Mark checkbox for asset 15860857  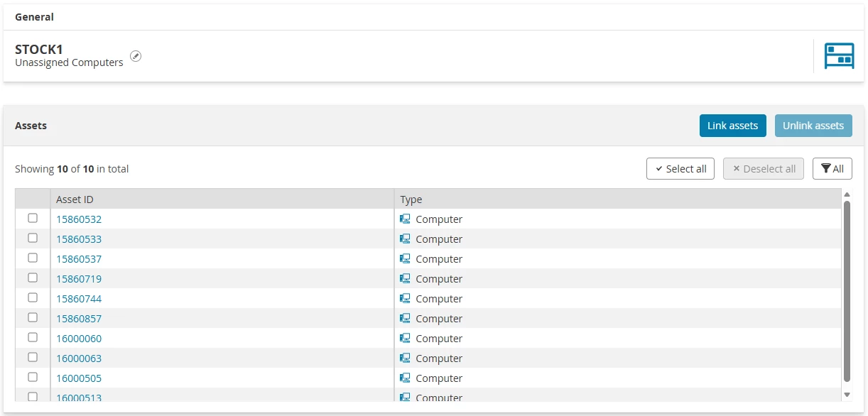(x=33, y=317)
